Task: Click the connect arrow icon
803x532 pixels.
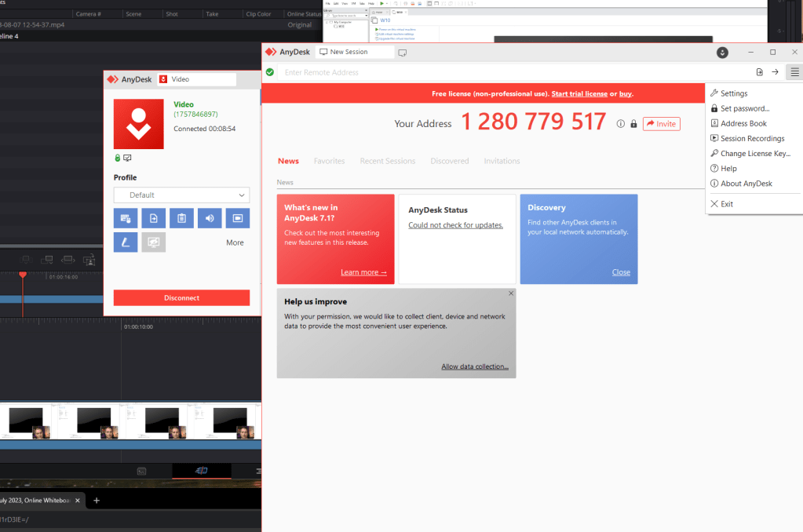Action: coord(776,72)
